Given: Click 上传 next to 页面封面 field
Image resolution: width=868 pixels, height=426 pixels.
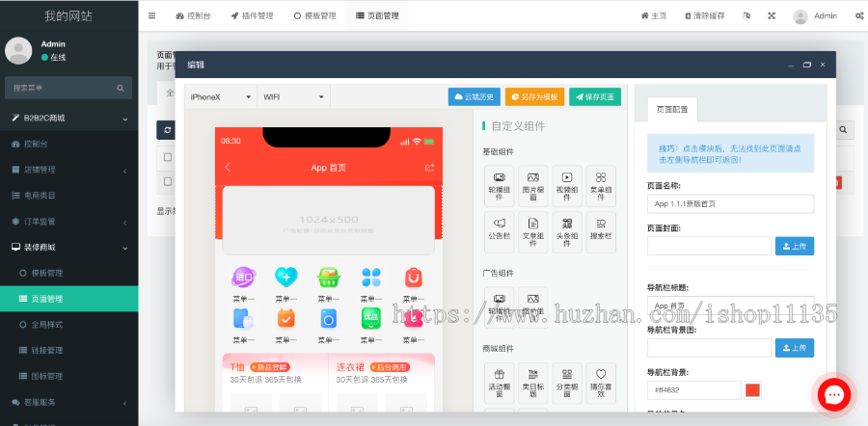Looking at the screenshot, I should coord(795,246).
